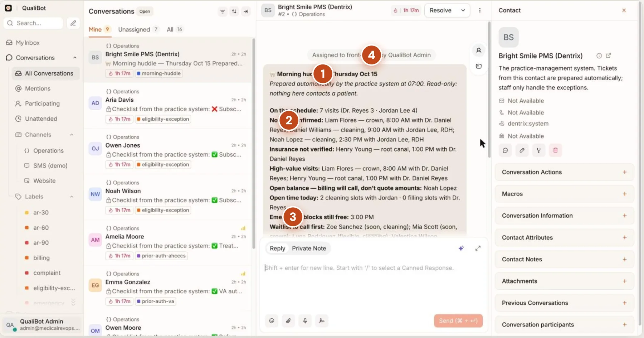Select the ar-30 yellow label

[x=41, y=213]
